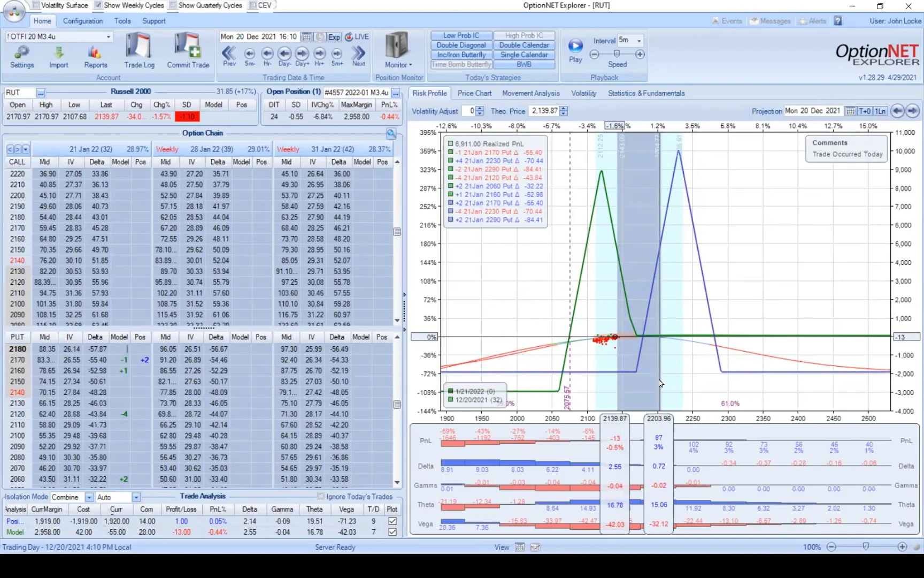Viewport: 924px width, 578px height.
Task: Toggle the 1Ln button
Action: point(880,111)
